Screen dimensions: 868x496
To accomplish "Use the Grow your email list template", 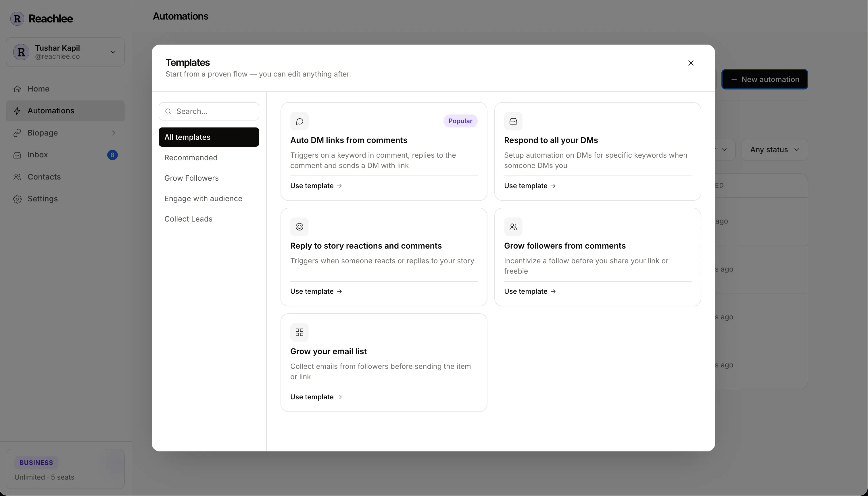I will coord(316,397).
